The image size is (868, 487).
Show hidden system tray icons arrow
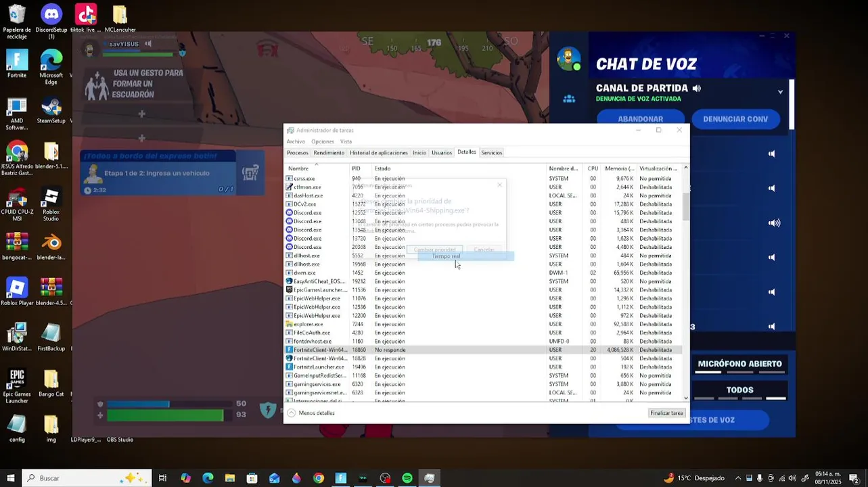(738, 478)
